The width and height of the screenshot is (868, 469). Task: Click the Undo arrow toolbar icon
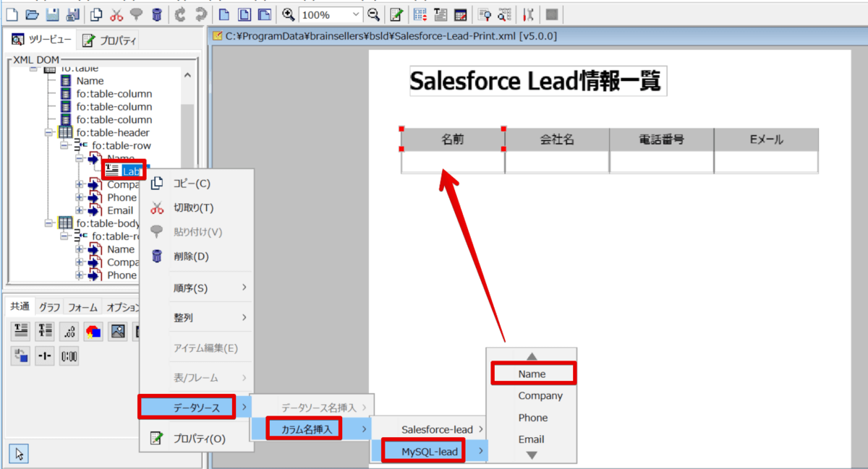click(x=181, y=14)
